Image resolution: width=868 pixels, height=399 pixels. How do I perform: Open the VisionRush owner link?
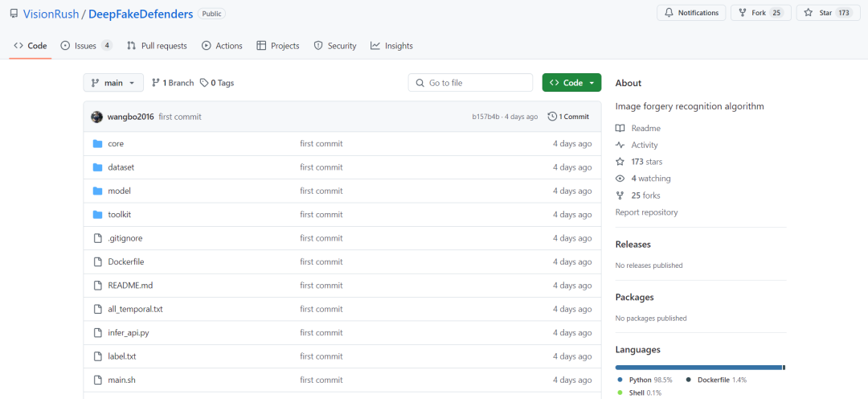[x=51, y=14]
